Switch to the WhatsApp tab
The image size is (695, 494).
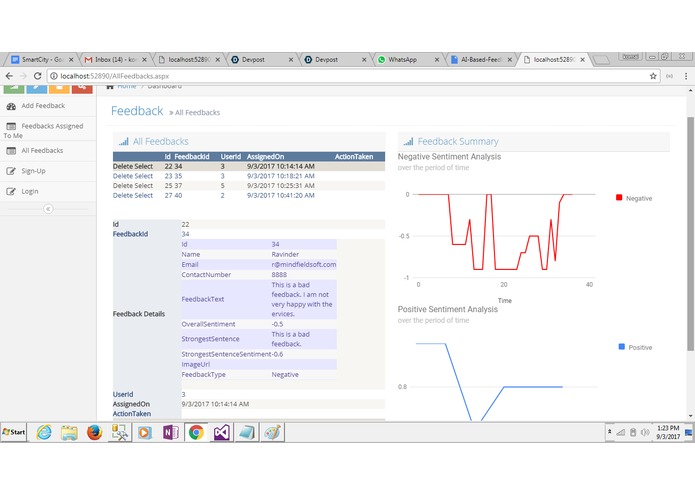coord(407,59)
